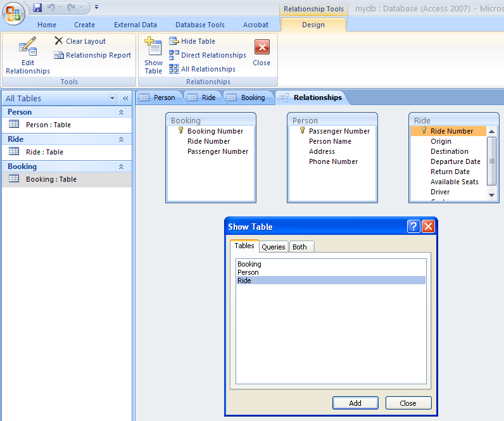Collapse the Booking group in navigation pane
The height and width of the screenshot is (421, 504).
[x=121, y=167]
